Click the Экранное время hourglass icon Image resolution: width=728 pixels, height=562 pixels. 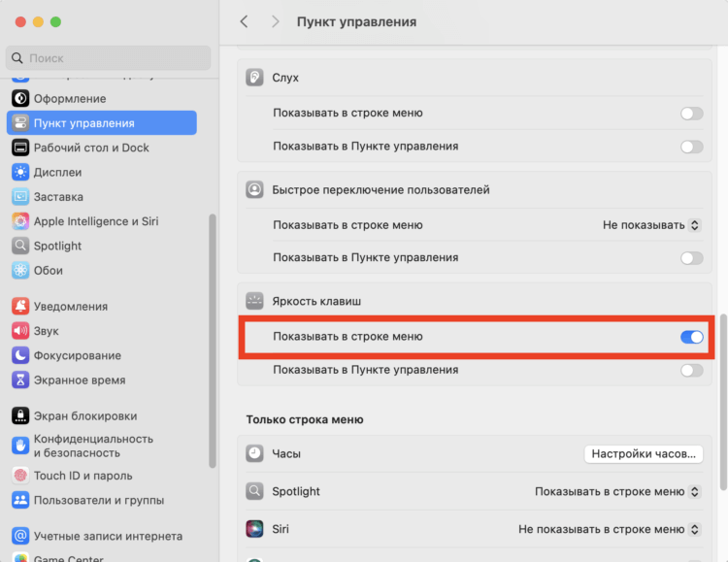click(20, 380)
